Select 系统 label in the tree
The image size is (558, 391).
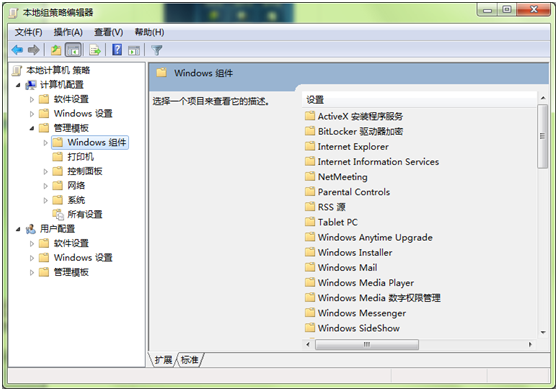coord(76,200)
